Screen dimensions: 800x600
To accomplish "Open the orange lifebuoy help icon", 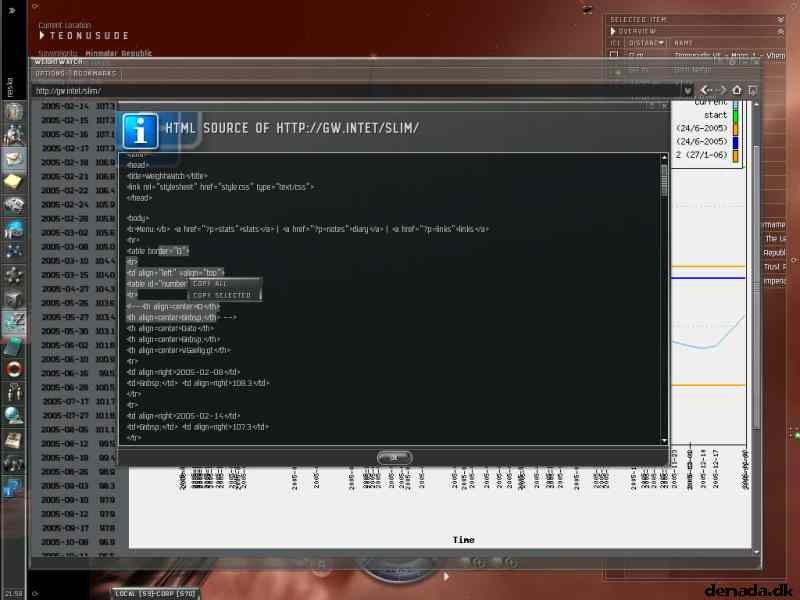I will click(14, 368).
